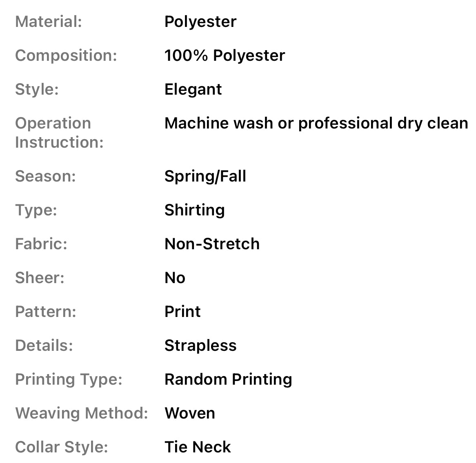Click the Material label
476x463 pixels.
[48, 22]
